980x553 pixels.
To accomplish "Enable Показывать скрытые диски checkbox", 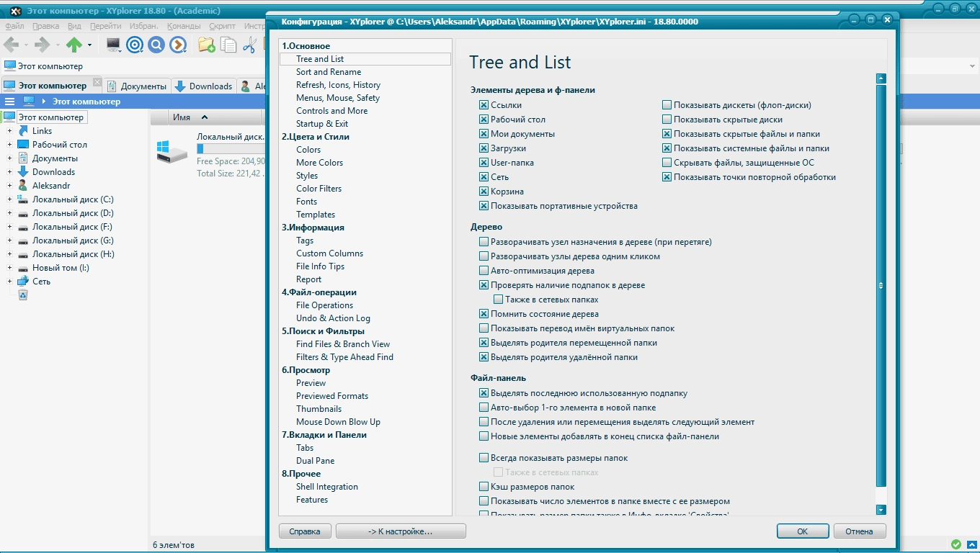I will (x=667, y=120).
